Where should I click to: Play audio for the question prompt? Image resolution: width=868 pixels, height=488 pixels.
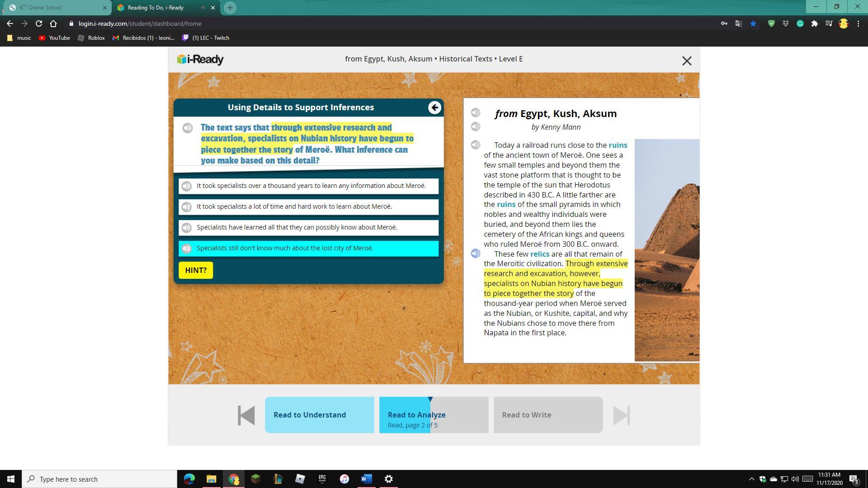[x=187, y=128]
